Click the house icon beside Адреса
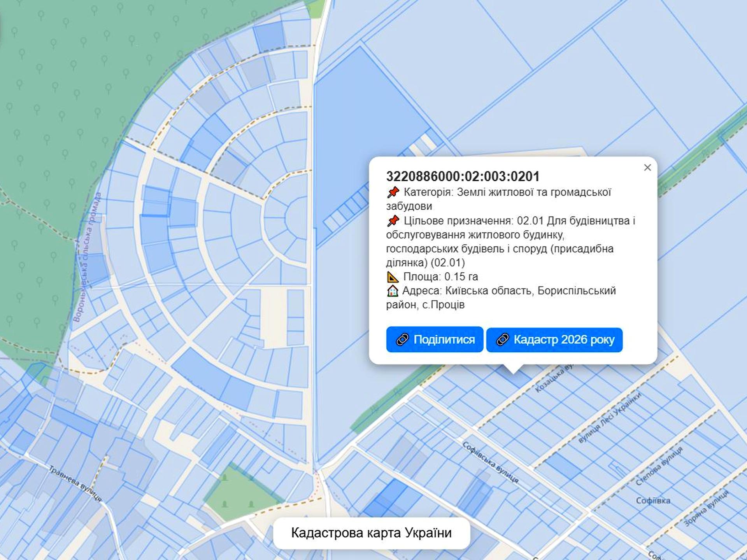Screen dimensions: 747x560 point(393,291)
